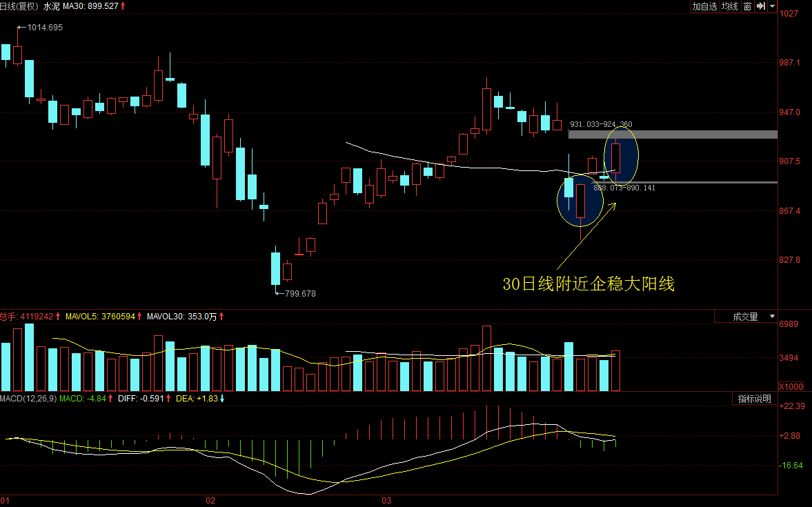This screenshot has width=812, height=507.
Task: Click the MACD(12,26,9) parameter label
Action: click(28, 399)
